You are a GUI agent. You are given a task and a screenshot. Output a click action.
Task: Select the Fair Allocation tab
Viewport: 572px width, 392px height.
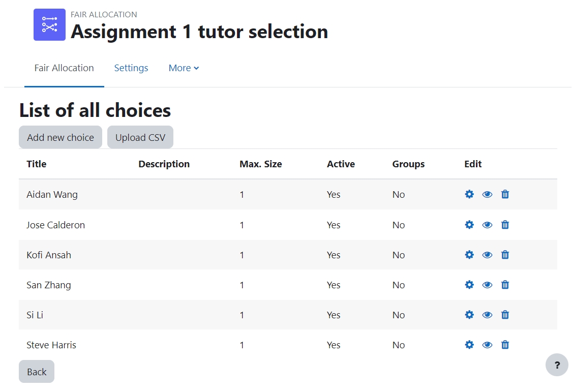64,68
